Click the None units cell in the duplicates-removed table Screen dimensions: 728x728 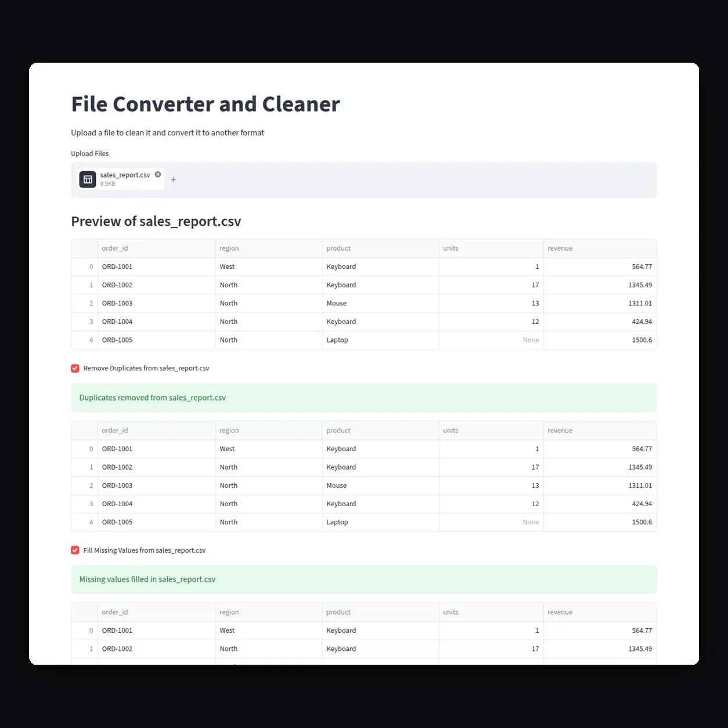click(491, 522)
